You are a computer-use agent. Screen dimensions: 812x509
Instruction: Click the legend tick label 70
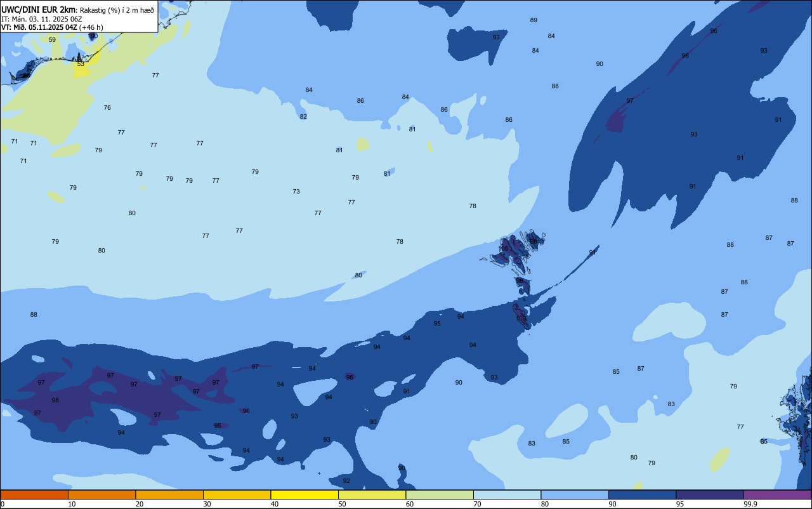(x=478, y=504)
